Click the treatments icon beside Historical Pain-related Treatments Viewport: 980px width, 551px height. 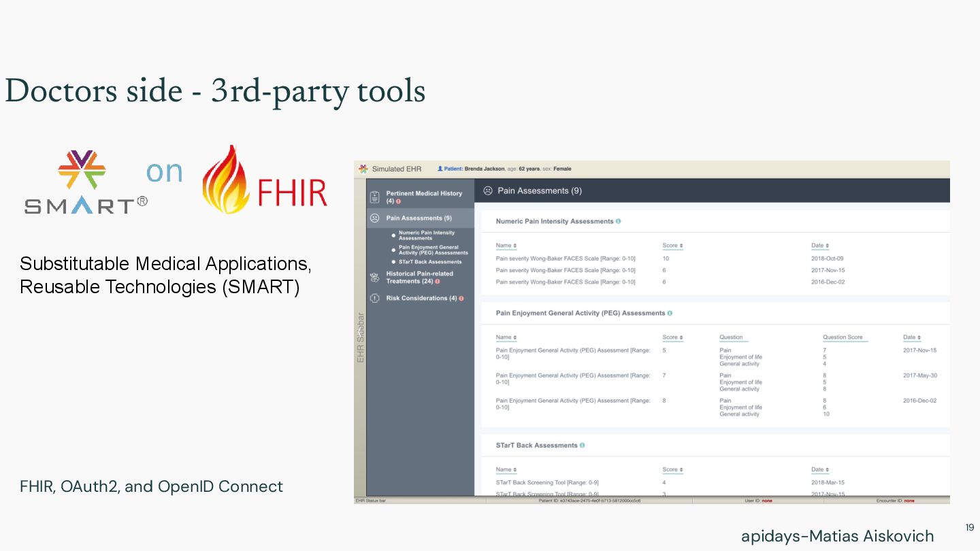coord(374,277)
